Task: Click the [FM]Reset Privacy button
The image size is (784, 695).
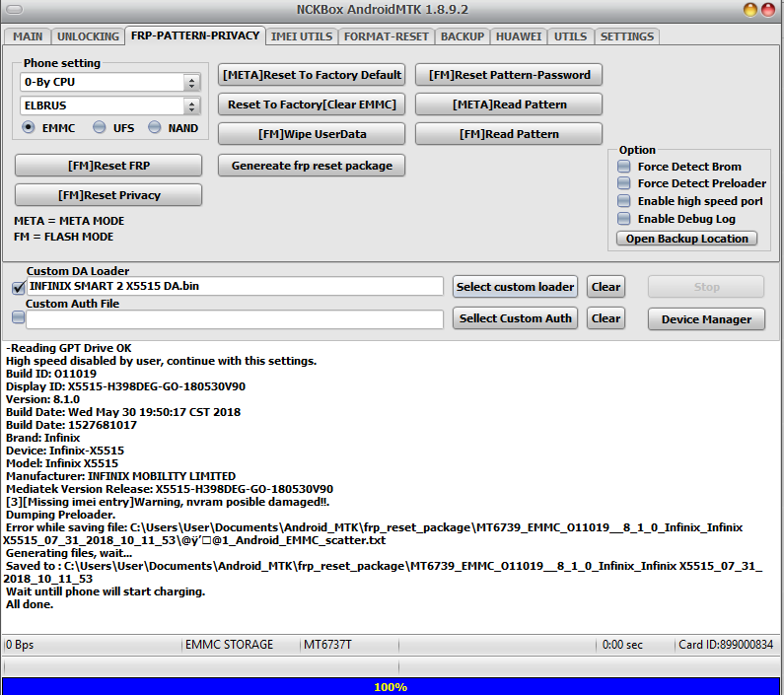Action: click(x=108, y=195)
